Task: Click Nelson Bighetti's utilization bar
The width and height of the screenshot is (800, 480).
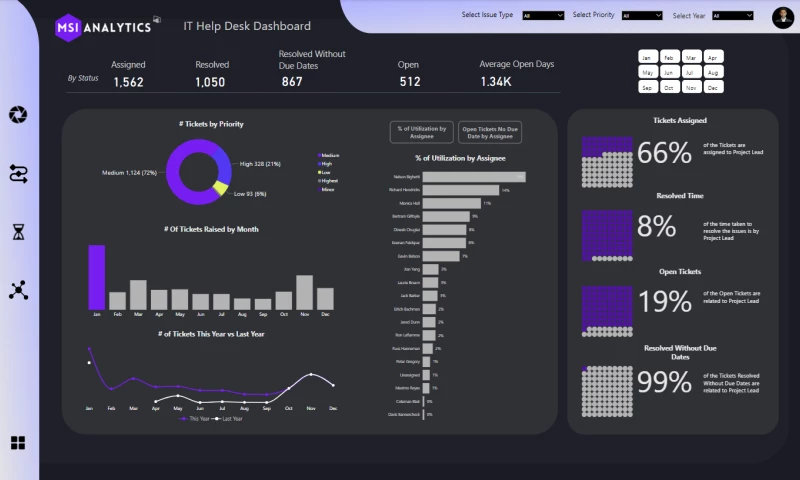Action: pyautogui.click(x=474, y=177)
